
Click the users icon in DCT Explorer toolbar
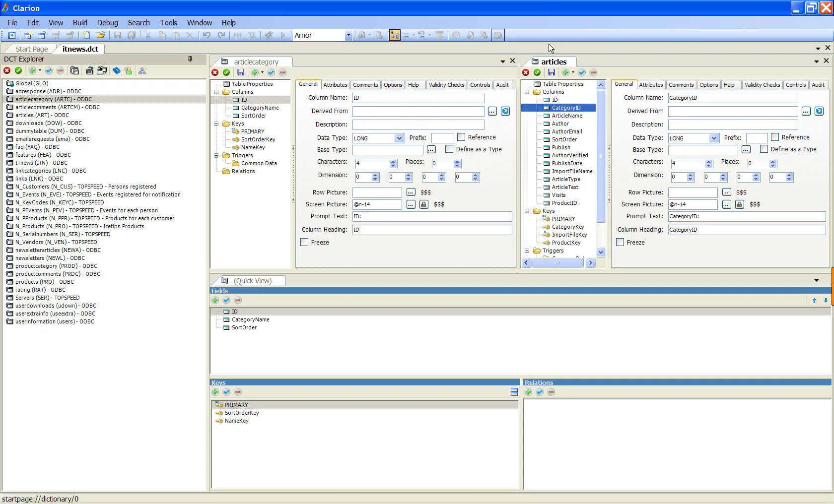129,71
